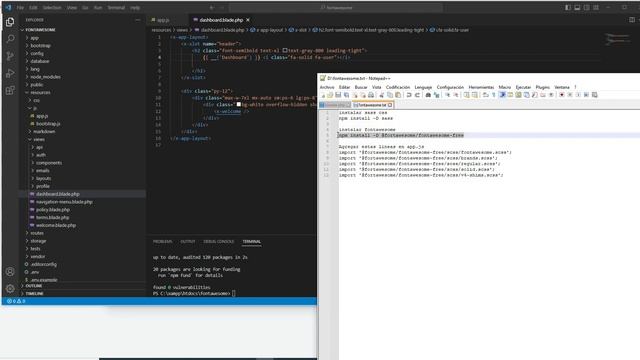Open .editorconfig file in Explorer

[44, 264]
